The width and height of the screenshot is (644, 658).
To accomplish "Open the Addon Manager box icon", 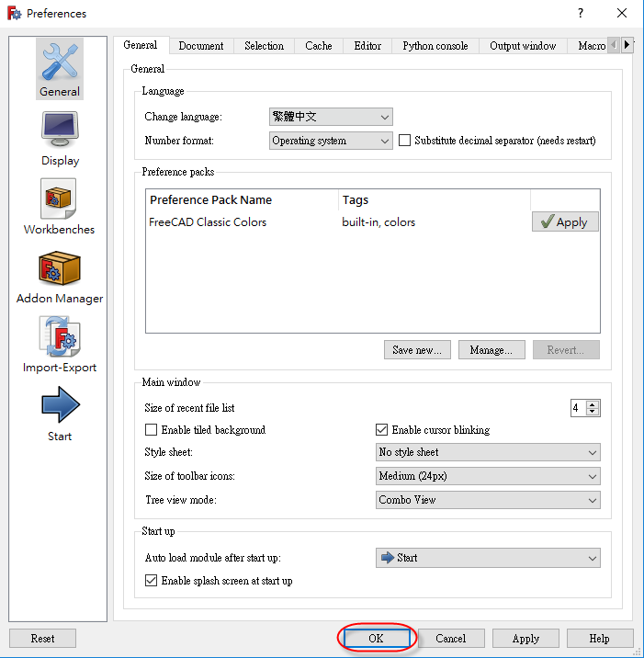I will click(60, 268).
